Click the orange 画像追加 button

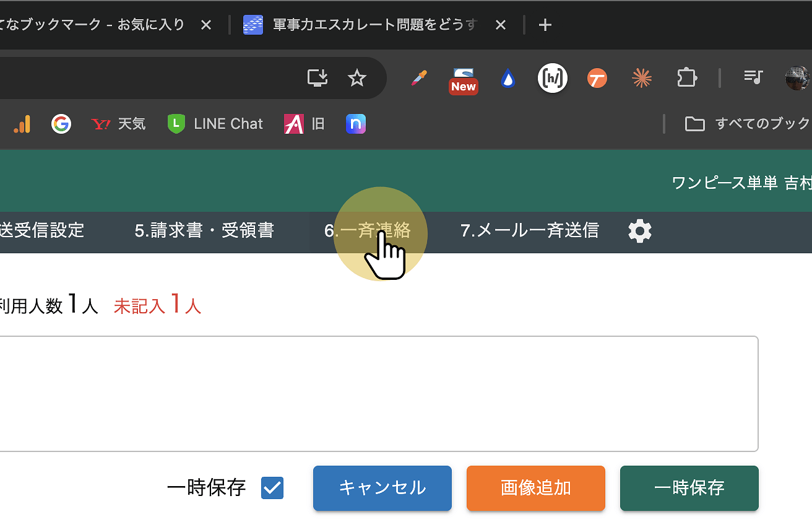[x=535, y=488]
